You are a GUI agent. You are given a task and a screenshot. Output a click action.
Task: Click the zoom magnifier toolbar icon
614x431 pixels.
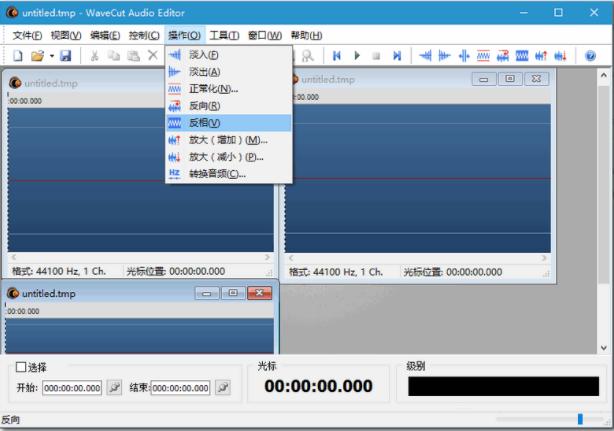click(x=308, y=56)
